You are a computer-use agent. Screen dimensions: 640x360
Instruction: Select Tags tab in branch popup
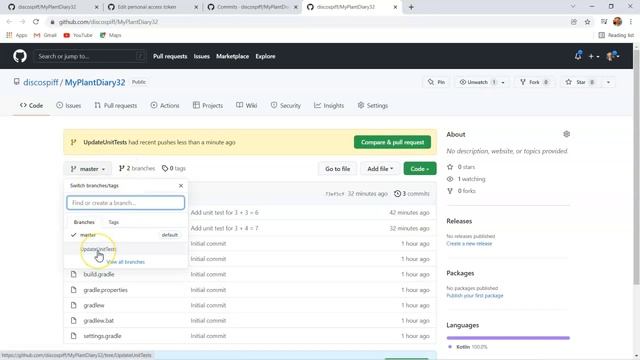113,222
